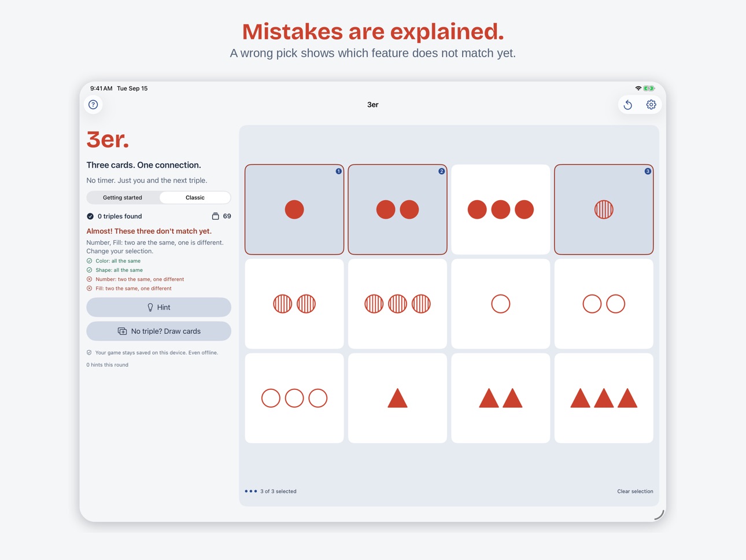Select the three solid triangles card
746x560 pixels.
(x=604, y=398)
